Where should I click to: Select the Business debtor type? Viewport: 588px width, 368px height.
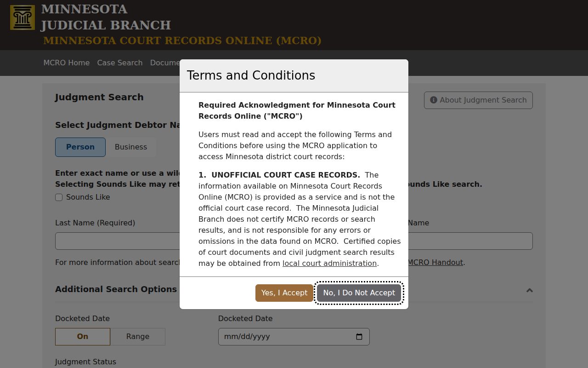[x=131, y=147]
